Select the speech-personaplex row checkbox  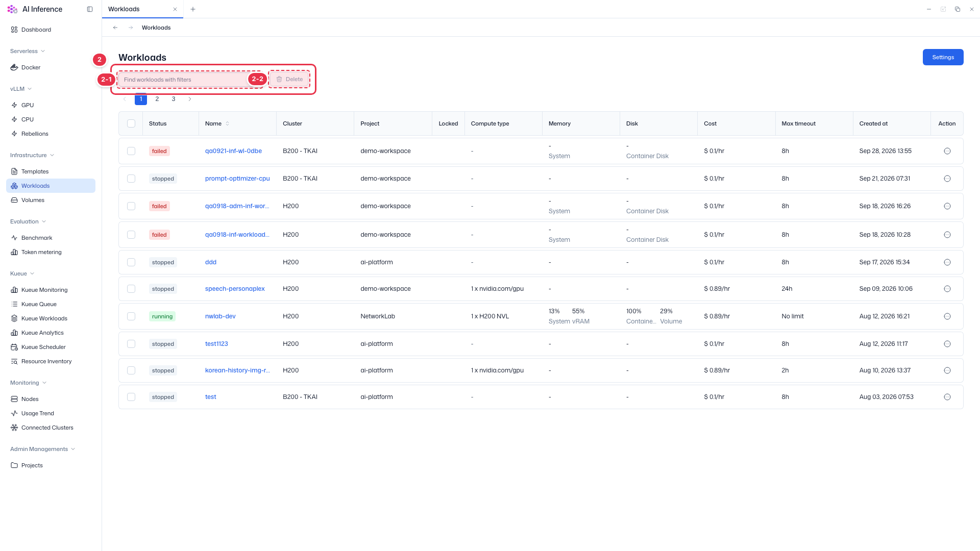click(131, 289)
